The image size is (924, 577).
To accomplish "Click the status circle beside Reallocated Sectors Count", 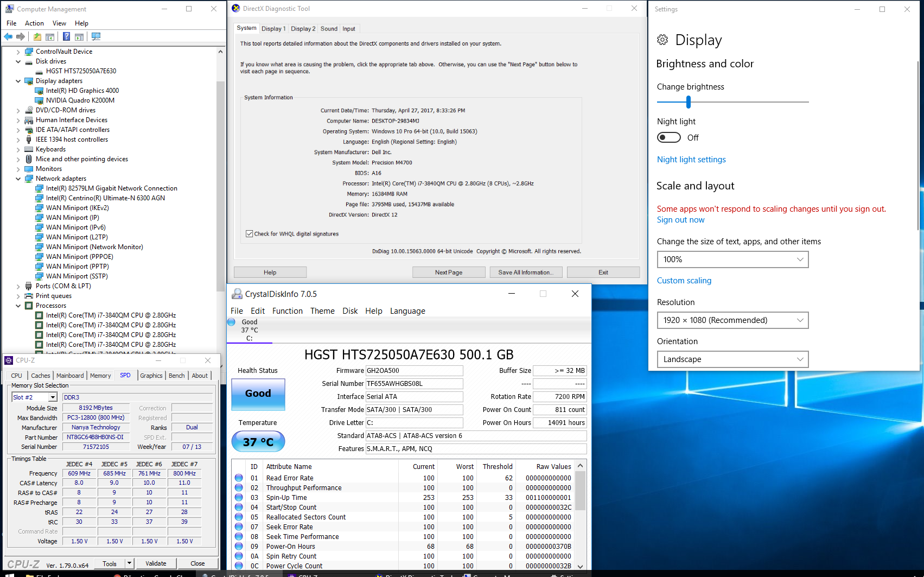I will 239,517.
